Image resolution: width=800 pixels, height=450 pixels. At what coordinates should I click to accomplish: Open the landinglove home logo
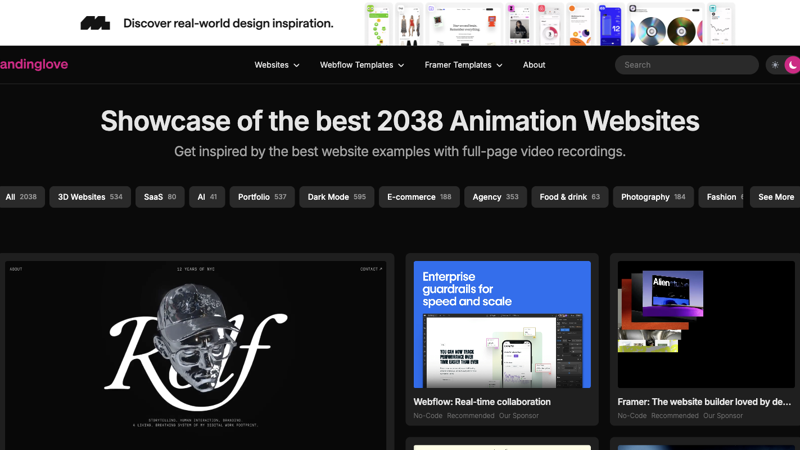coord(34,64)
